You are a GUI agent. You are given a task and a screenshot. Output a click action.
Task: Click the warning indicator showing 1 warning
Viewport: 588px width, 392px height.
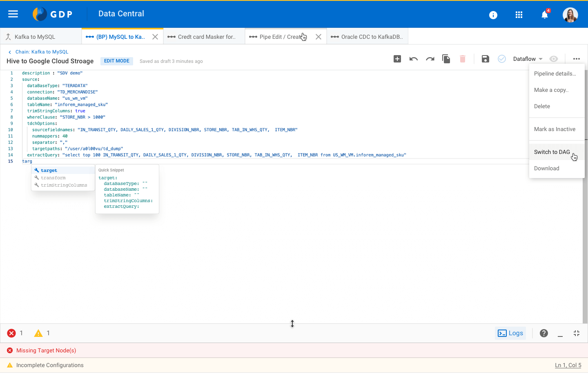[39, 333]
